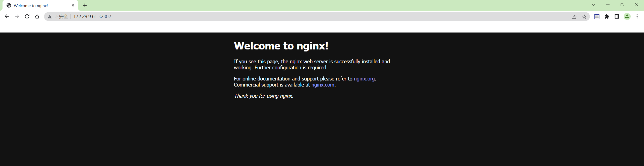Go forward to the next page
Image resolution: width=644 pixels, height=166 pixels.
[x=17, y=16]
